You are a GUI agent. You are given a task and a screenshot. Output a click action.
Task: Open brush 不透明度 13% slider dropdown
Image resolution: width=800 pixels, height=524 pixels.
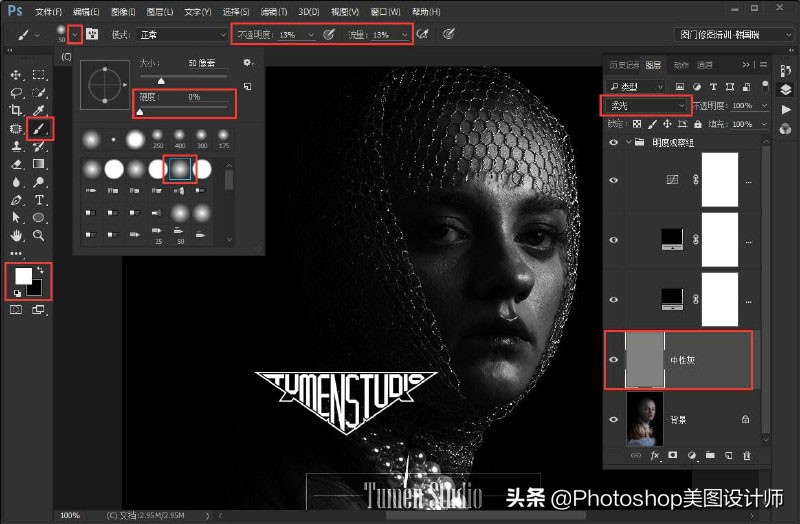click(x=311, y=35)
